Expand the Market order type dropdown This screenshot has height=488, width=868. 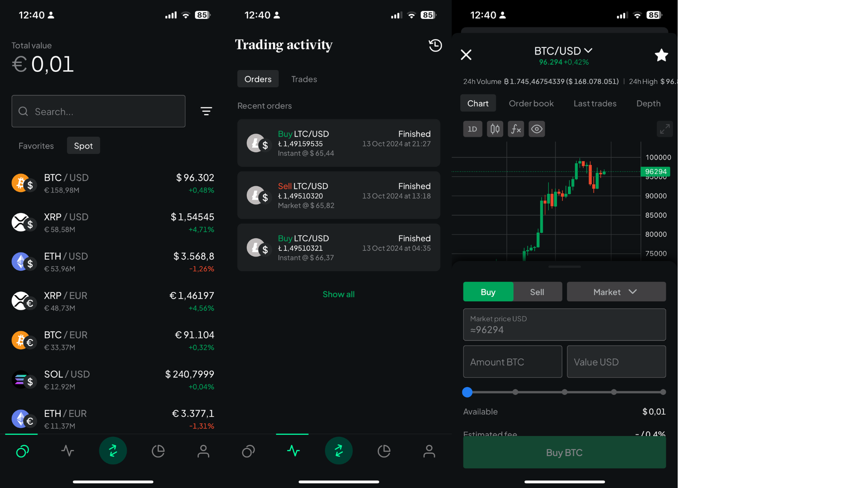tap(616, 291)
